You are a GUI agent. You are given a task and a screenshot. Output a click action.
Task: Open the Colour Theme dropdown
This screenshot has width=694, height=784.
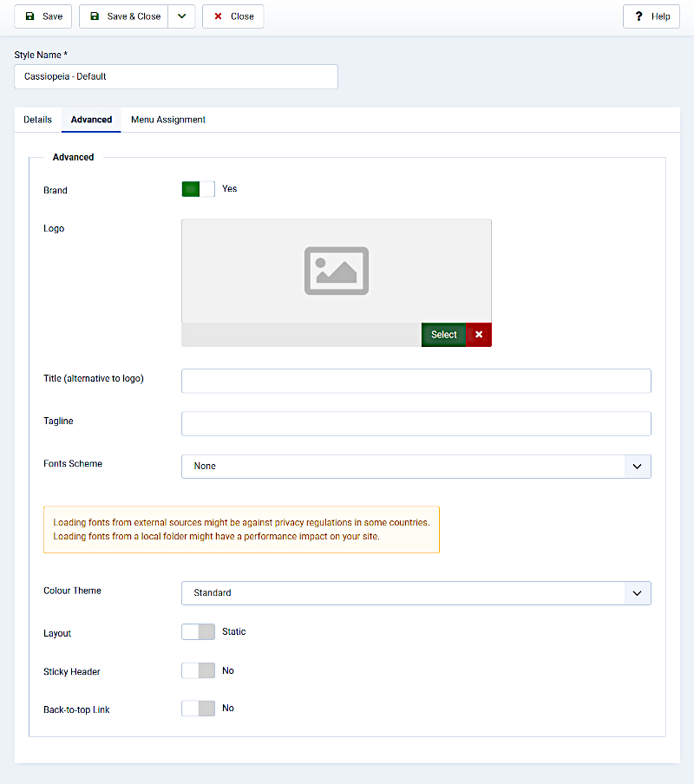tap(416, 593)
